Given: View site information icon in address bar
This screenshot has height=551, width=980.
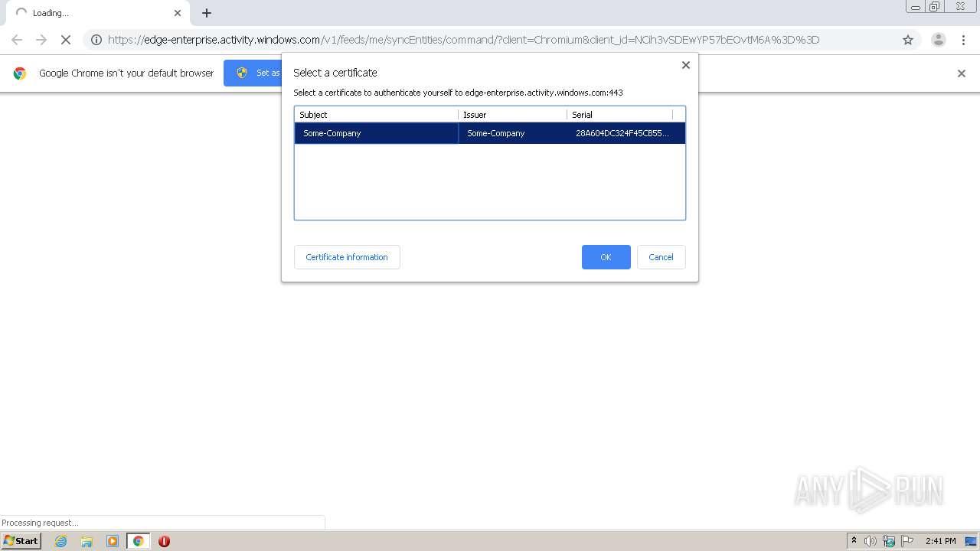Looking at the screenshot, I should pos(96,40).
